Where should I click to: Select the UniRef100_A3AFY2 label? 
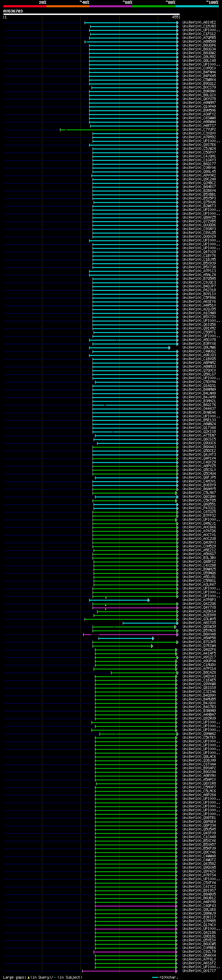click(x=199, y=114)
